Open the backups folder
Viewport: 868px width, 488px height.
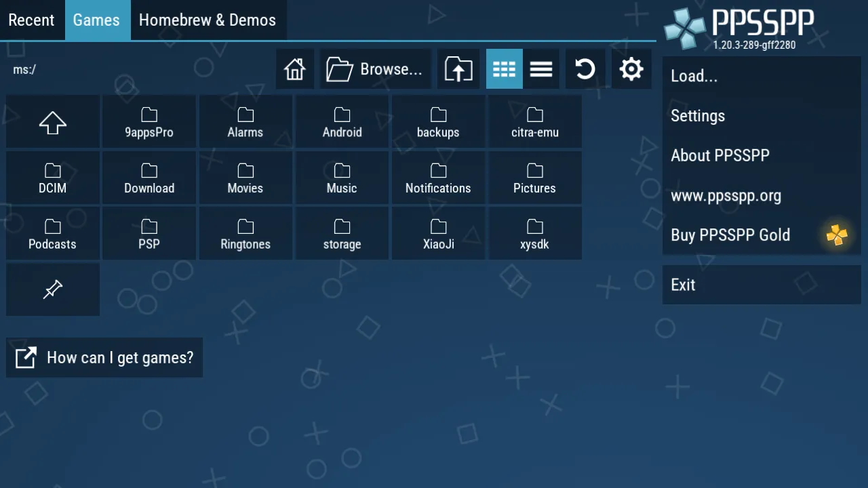[x=438, y=122]
